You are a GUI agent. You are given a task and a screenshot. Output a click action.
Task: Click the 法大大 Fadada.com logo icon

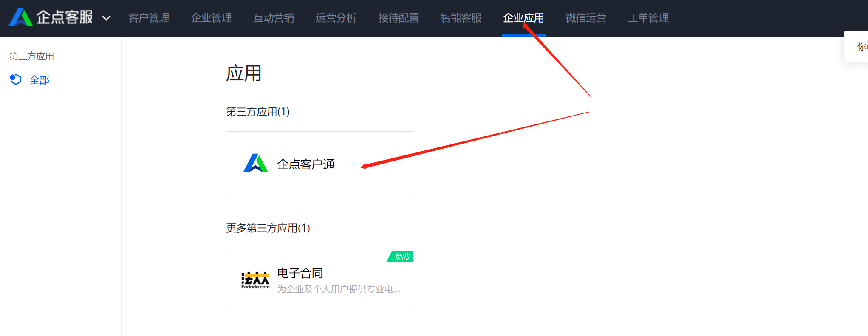tap(255, 280)
